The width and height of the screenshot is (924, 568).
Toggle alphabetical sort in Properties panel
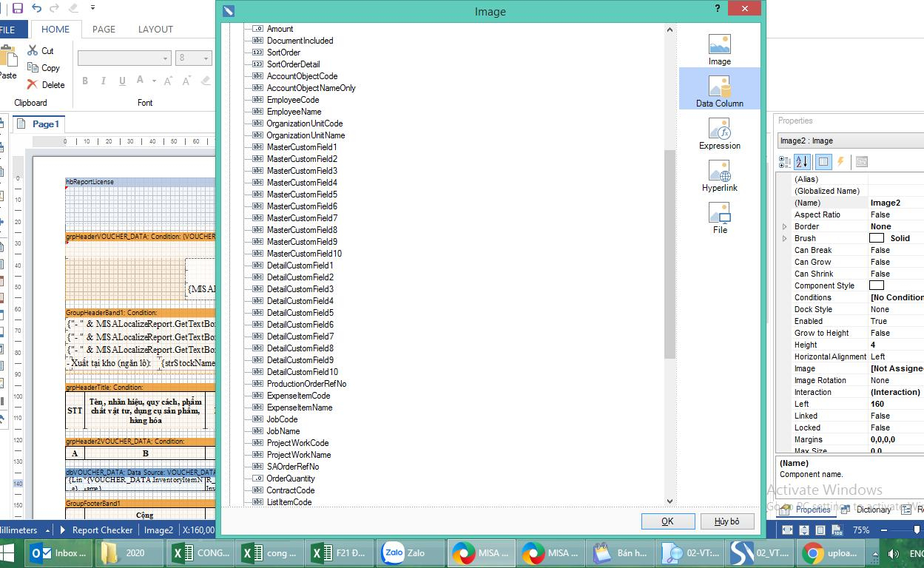point(803,161)
